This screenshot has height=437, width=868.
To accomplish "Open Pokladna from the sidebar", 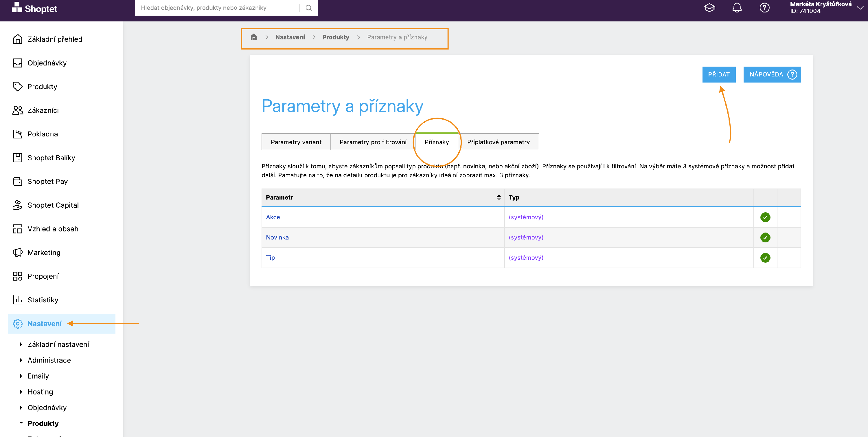I will coord(43,134).
